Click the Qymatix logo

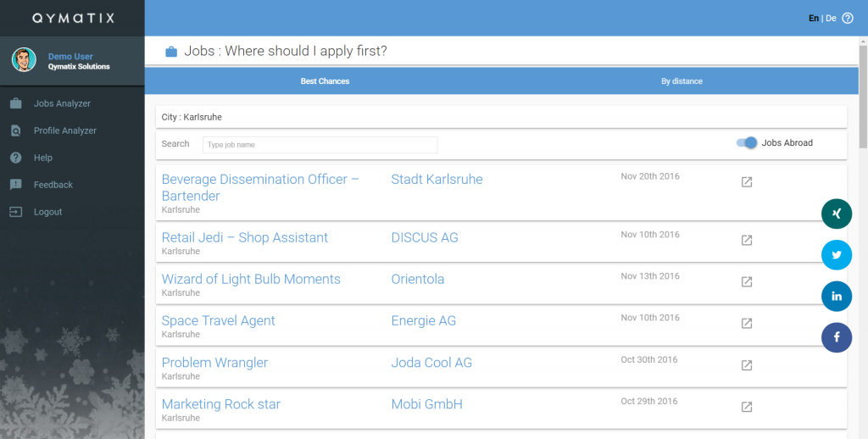tap(73, 19)
